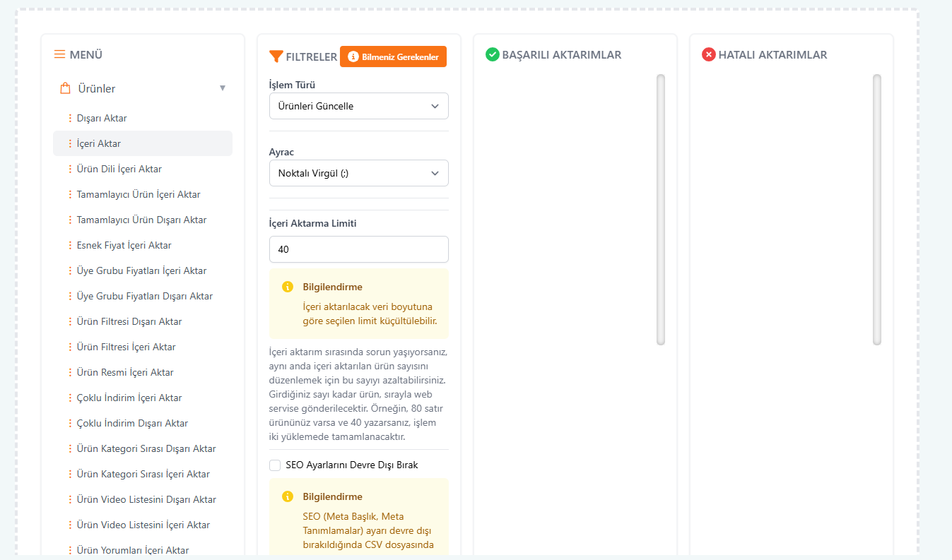Click the red error icon for Hatalı Aktarımlar

[709, 54]
